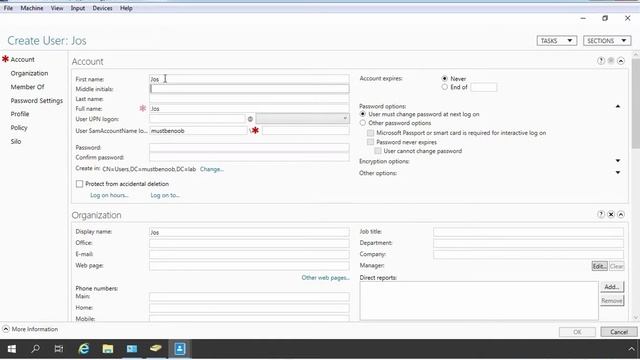Remove the Organization section with X icon
This screenshot has width=640, height=360.
click(611, 214)
